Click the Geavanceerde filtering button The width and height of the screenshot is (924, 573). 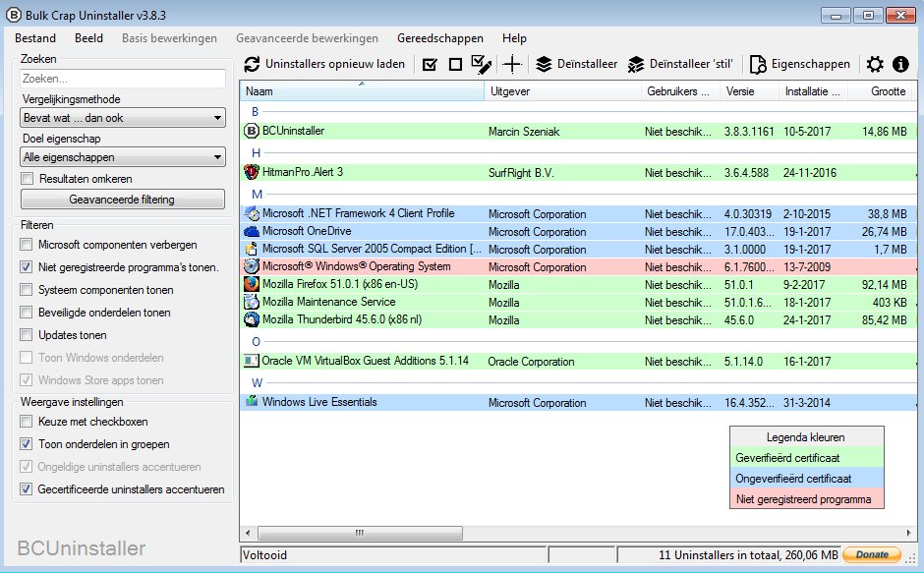tap(123, 200)
